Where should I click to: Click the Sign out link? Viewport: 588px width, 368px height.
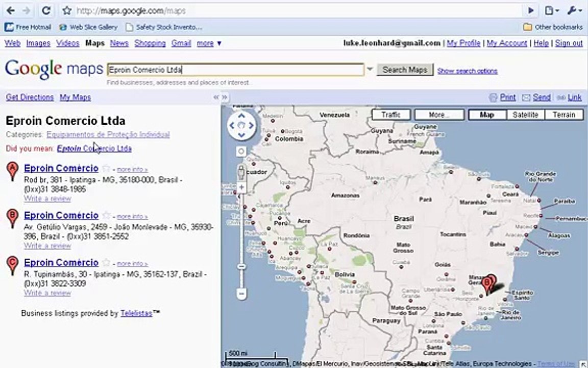click(x=569, y=43)
